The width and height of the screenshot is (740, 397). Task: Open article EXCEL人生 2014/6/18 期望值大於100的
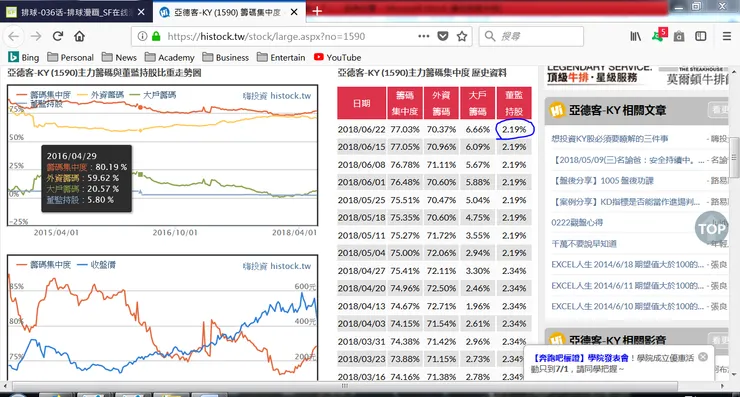[x=628, y=265]
